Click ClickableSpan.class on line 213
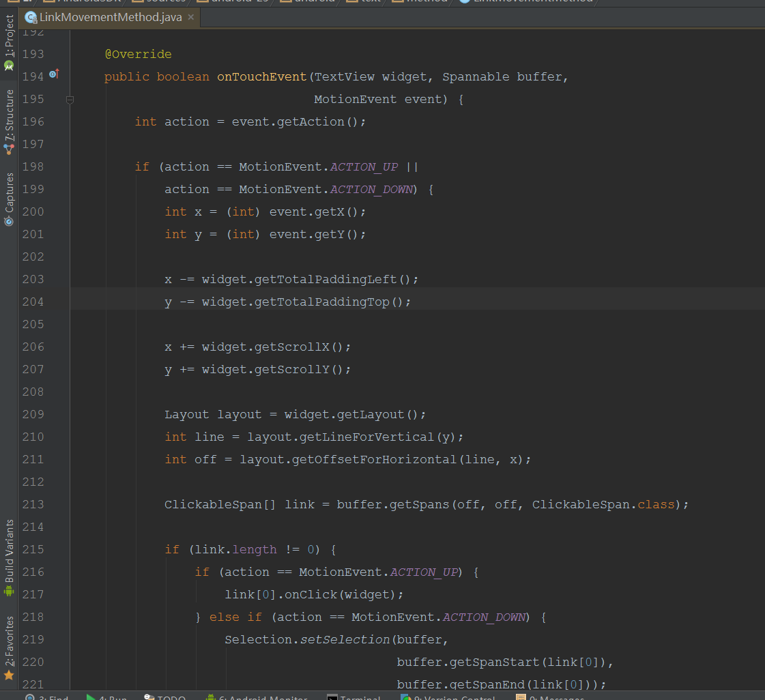This screenshot has width=765, height=700. [x=603, y=504]
